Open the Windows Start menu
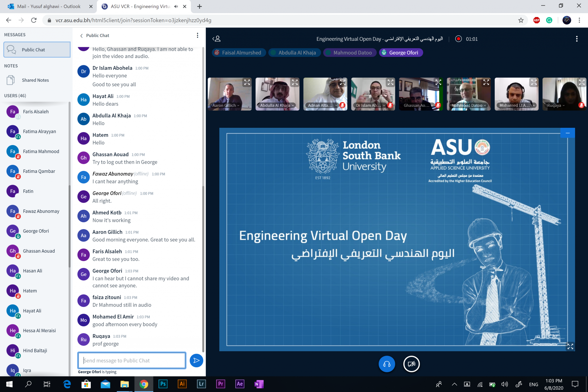Image resolution: width=588 pixels, height=392 pixels. tap(9, 384)
